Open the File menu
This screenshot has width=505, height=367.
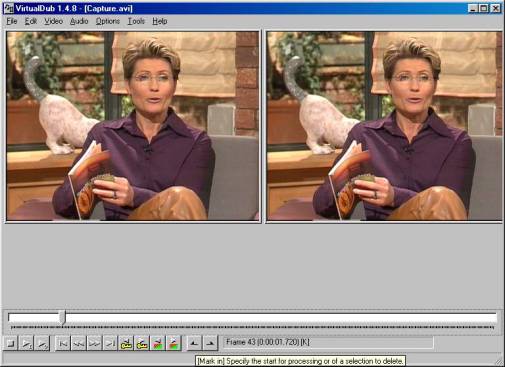tap(12, 21)
